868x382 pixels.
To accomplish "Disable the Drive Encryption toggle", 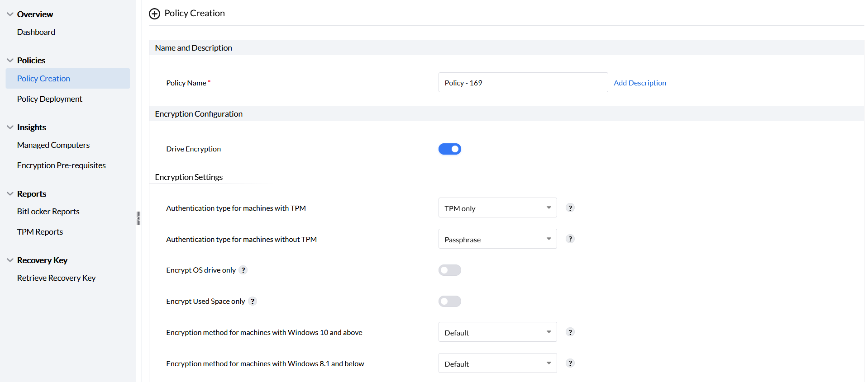I will [x=449, y=149].
